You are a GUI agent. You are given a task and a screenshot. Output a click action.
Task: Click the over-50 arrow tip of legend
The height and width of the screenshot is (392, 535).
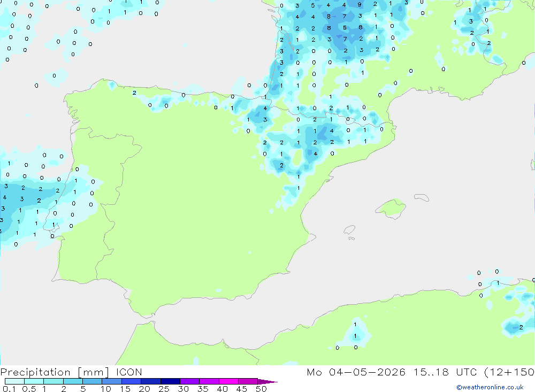[267, 382]
